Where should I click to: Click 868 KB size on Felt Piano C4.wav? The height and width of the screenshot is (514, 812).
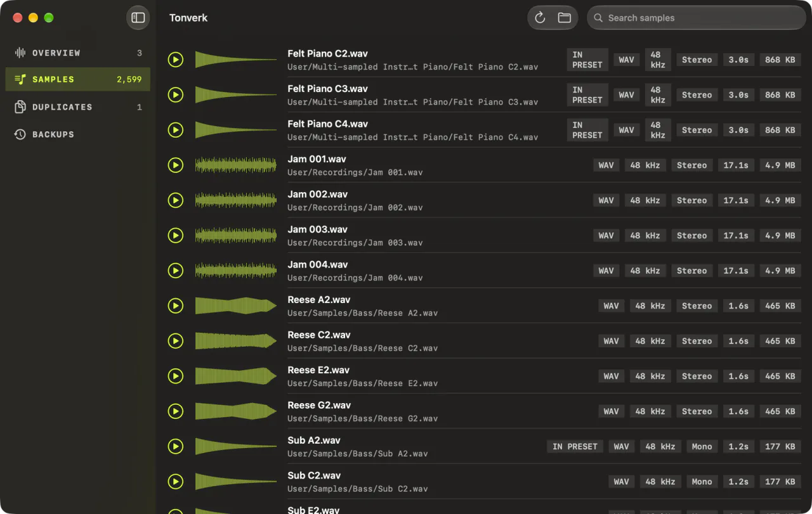pyautogui.click(x=780, y=130)
